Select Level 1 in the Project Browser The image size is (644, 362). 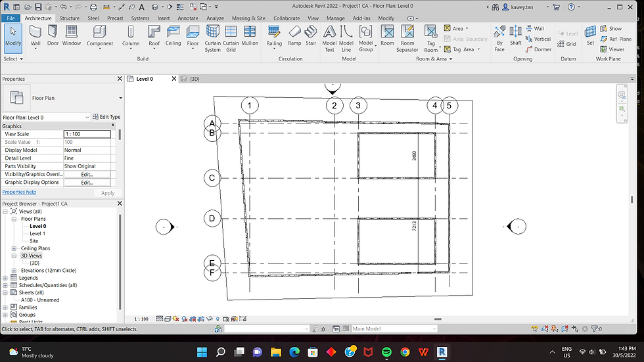[x=37, y=233]
